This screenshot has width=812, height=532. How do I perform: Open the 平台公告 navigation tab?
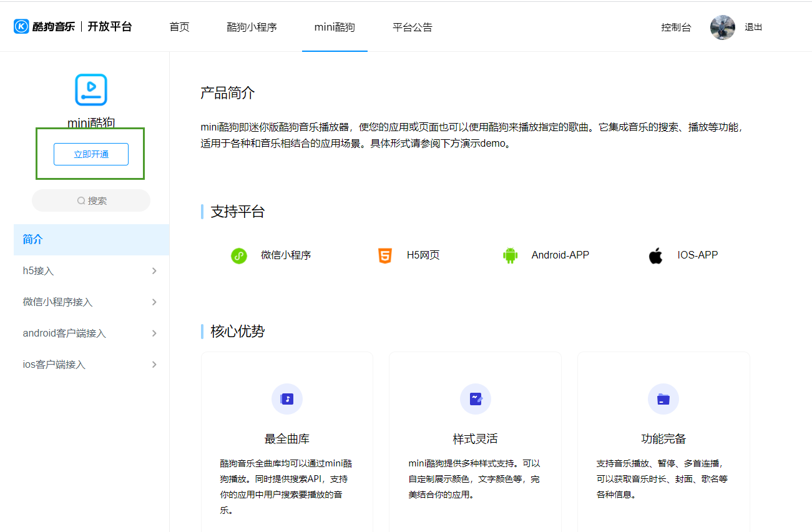tap(413, 27)
